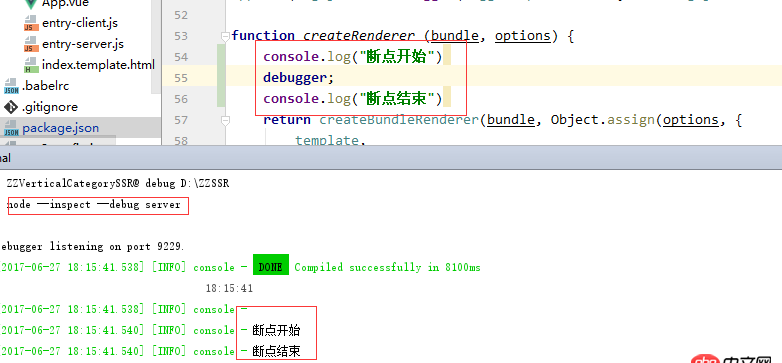This screenshot has height=363, width=782.
Task: Open entry-server.js in the project tree
Action: [83, 44]
